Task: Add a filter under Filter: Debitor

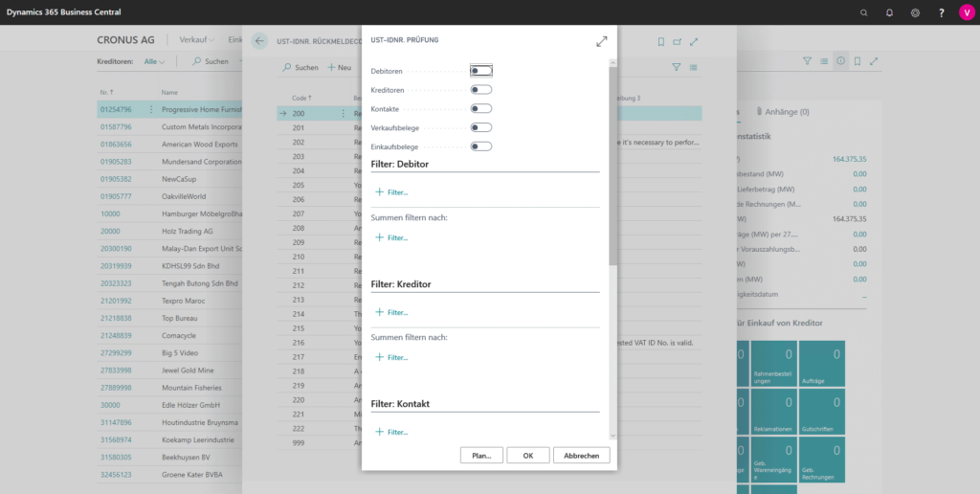Action: click(391, 192)
